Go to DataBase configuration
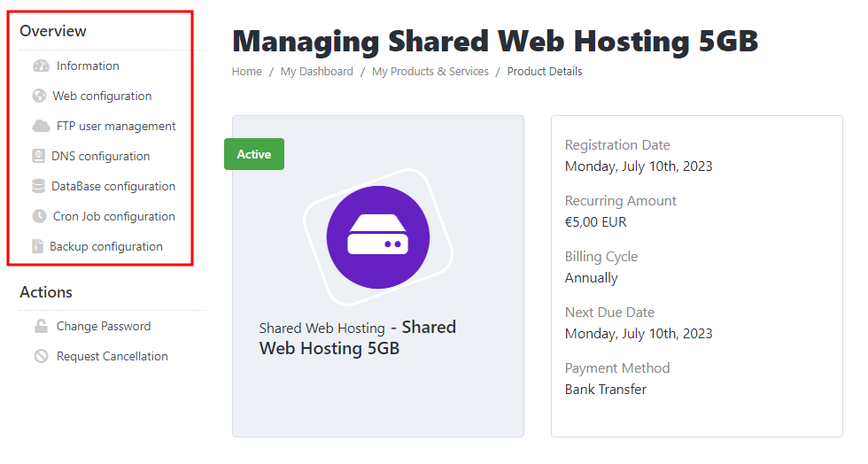This screenshot has height=464, width=868. pyautogui.click(x=113, y=186)
